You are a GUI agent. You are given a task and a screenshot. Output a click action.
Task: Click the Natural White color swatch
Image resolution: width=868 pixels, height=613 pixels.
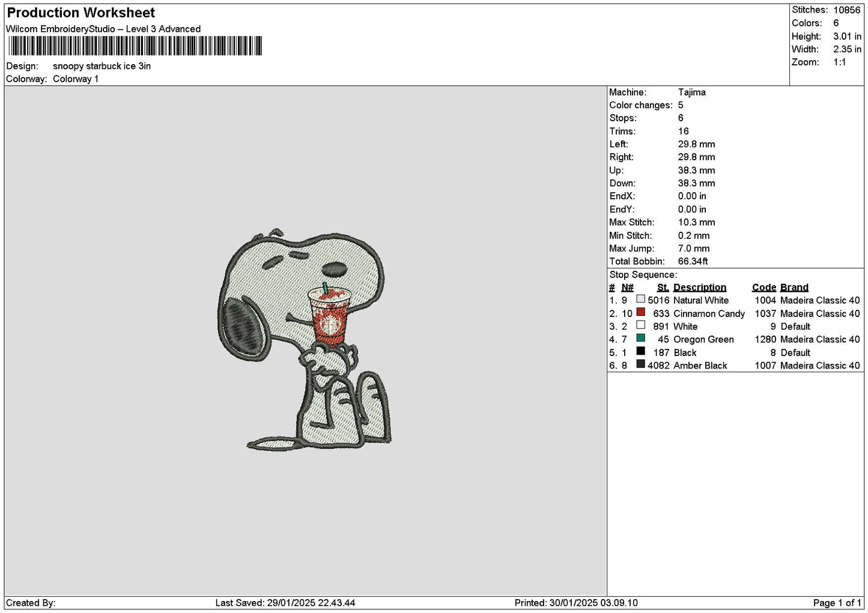tap(641, 299)
